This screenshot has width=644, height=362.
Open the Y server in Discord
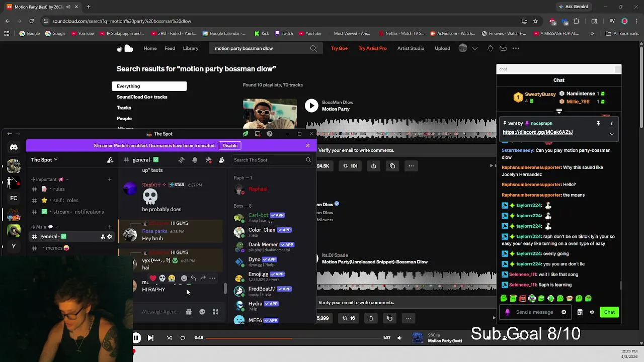(x=14, y=246)
